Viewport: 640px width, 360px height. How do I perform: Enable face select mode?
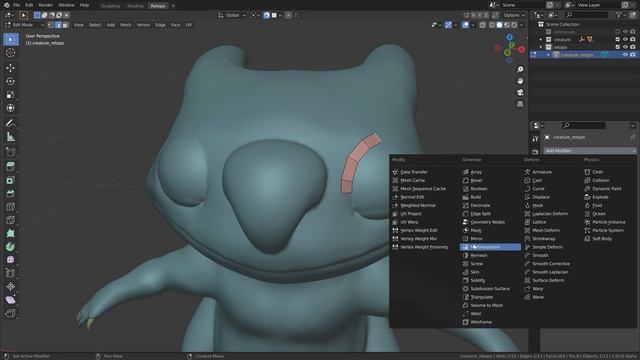click(x=65, y=25)
